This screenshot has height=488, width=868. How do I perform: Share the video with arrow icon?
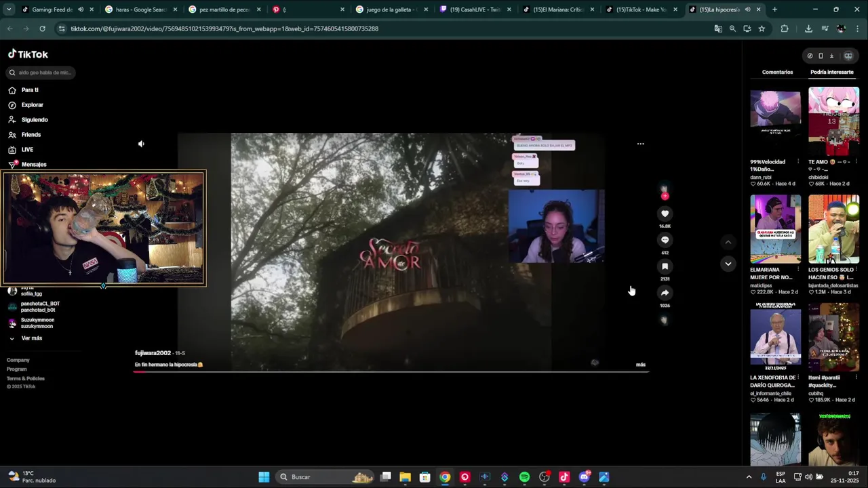665,293
